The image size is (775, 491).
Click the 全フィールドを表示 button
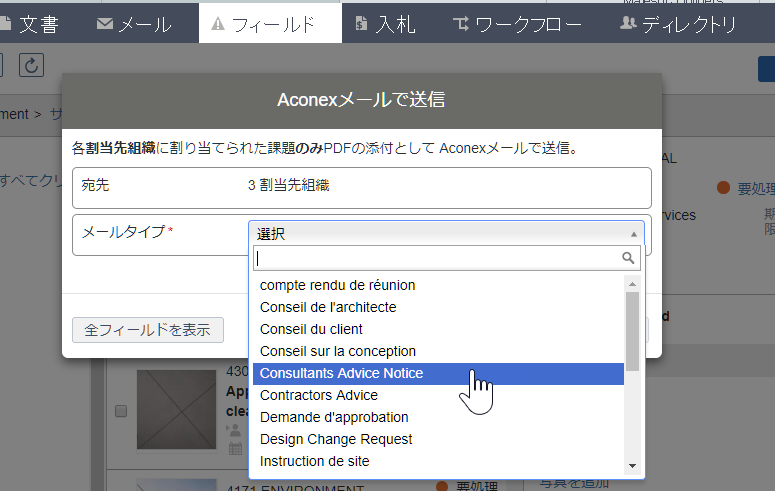click(x=148, y=330)
